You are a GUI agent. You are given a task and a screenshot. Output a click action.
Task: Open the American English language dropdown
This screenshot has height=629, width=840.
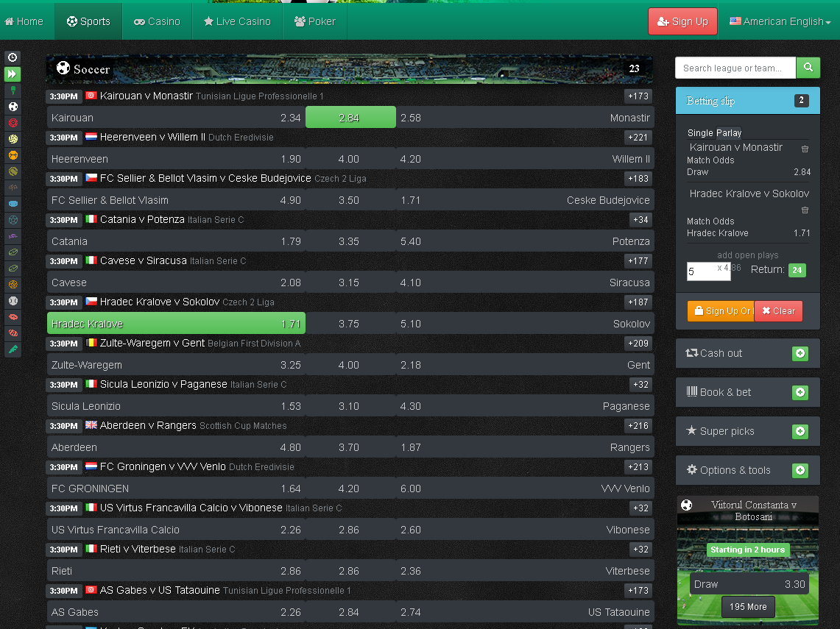(x=780, y=21)
